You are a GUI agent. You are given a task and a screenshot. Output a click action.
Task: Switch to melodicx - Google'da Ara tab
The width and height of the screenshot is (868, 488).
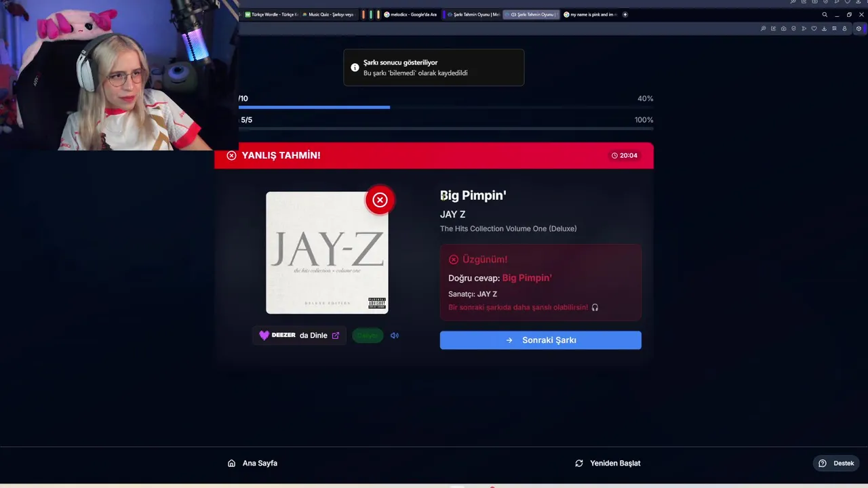coord(410,14)
